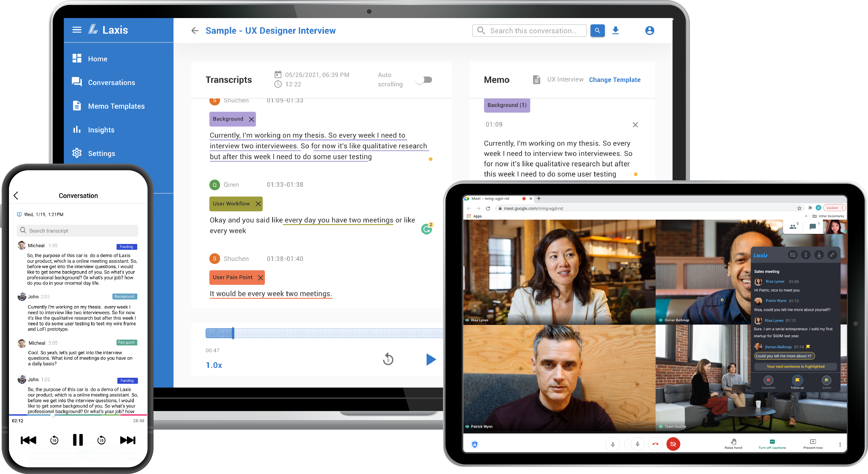Click the Background tag next to John
This screenshot has height=474, width=868.
tap(125, 297)
